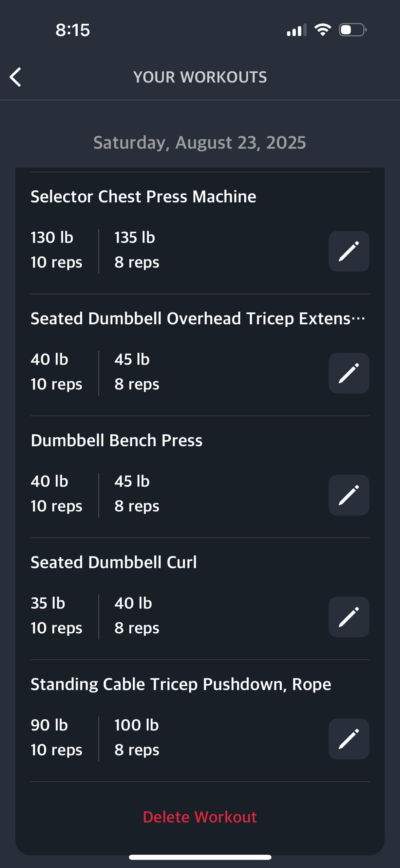The width and height of the screenshot is (400, 868).
Task: Tap the cellular signal bars icon
Action: (x=297, y=30)
